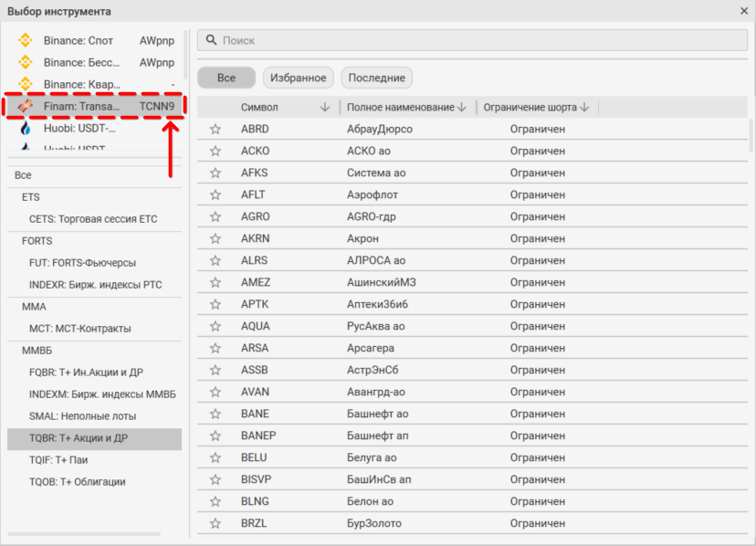The height and width of the screenshot is (546, 756).
Task: Open CETS: Торговая сессия ЕТС
Action: click(93, 219)
